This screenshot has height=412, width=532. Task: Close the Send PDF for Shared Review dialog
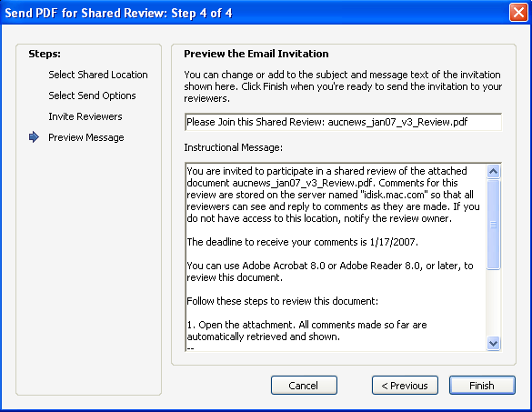click(518, 13)
